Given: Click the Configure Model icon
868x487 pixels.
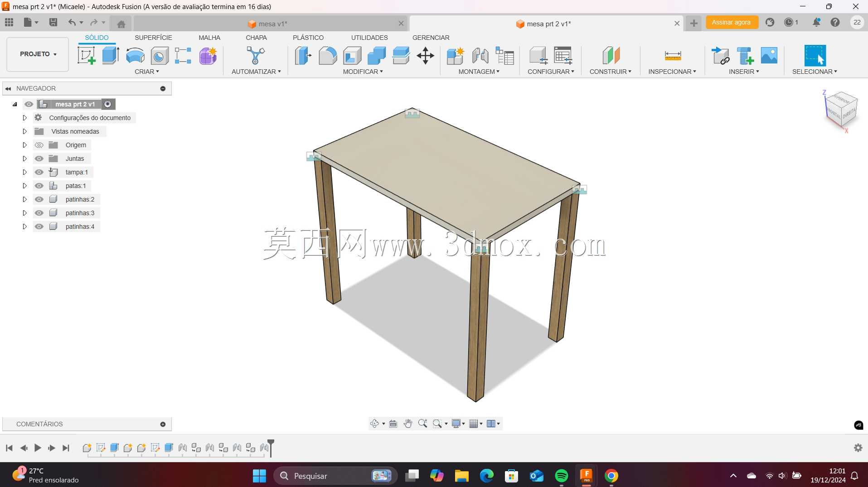Looking at the screenshot, I should 538,56.
